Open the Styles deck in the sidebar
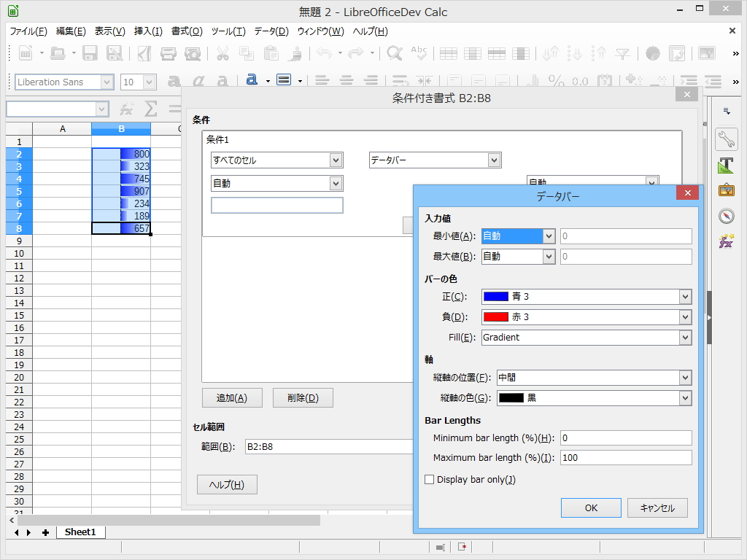The image size is (747, 560). pyautogui.click(x=726, y=166)
